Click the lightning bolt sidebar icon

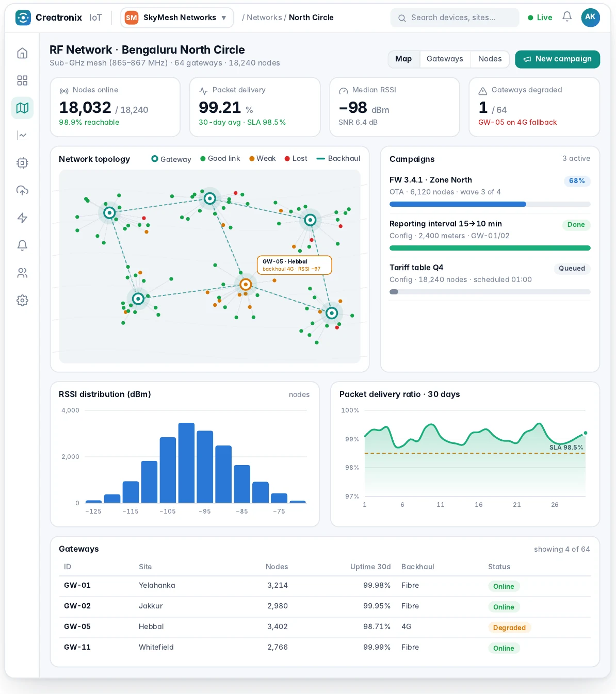pos(22,218)
